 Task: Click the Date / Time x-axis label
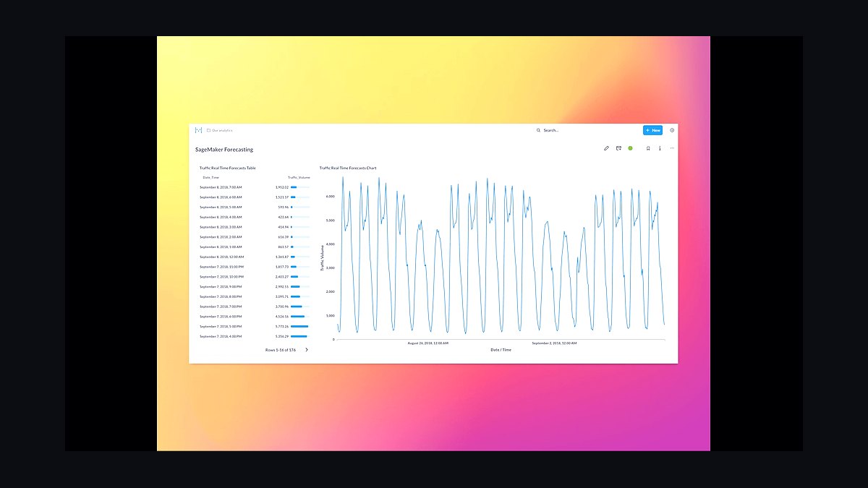(x=501, y=350)
